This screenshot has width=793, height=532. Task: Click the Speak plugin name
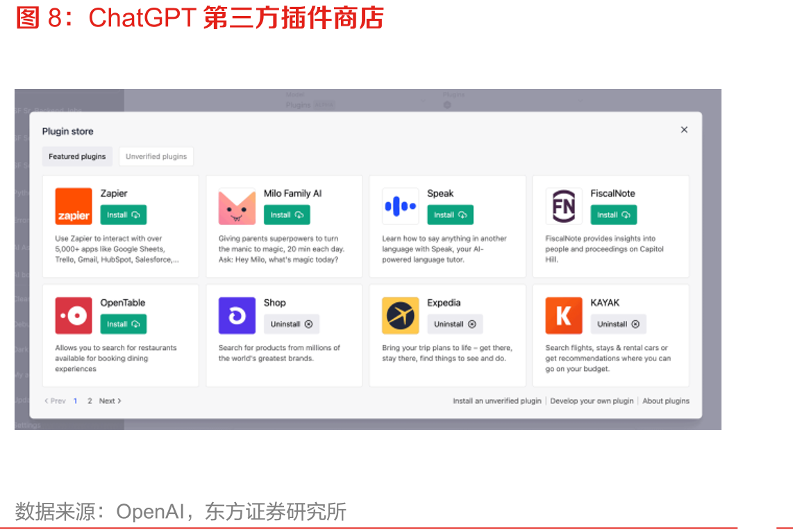[x=440, y=194]
